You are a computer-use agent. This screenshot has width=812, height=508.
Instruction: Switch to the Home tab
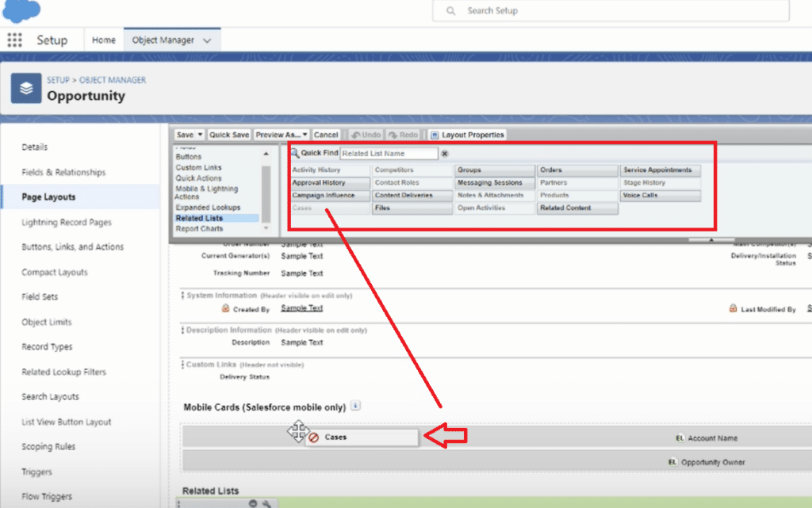click(104, 40)
